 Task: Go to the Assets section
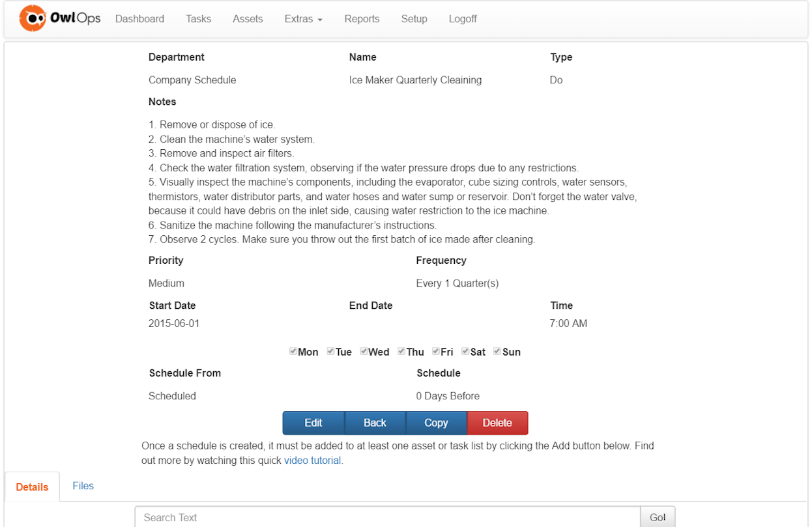[x=248, y=19]
